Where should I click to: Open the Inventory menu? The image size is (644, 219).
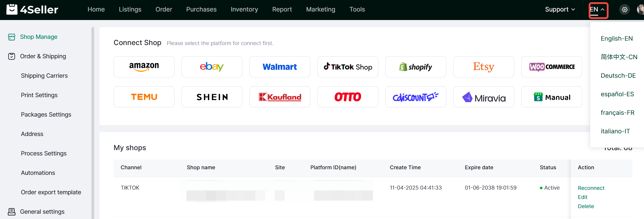244,9
